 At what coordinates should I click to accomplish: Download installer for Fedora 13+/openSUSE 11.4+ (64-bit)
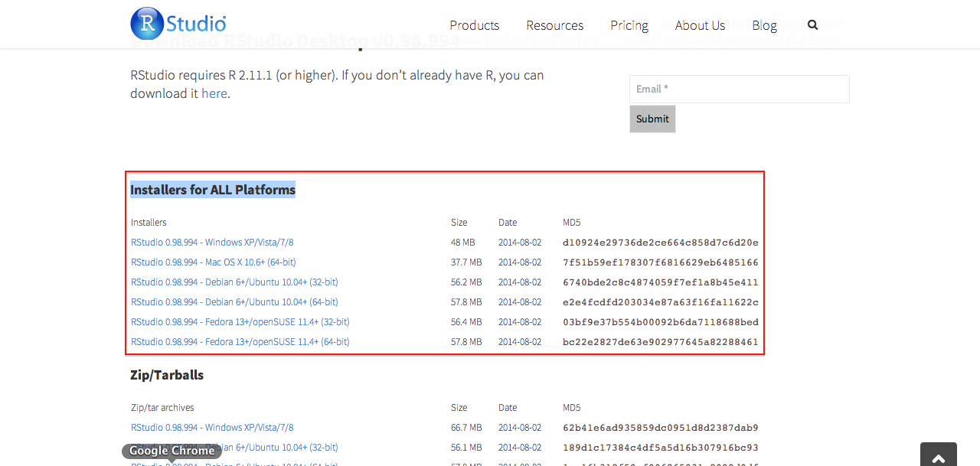tap(240, 342)
